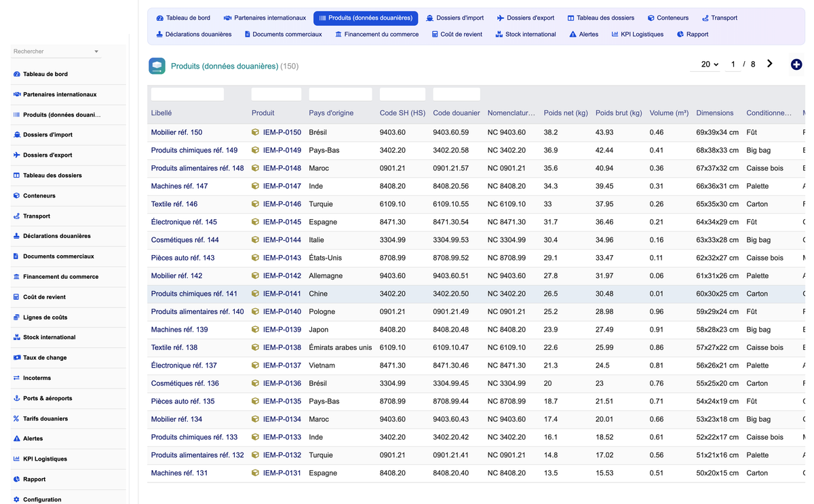Screen dimensions: 814x504
Task: Click the chart icon beside KPI Logistiques in the sidebar
Action: click(x=17, y=459)
